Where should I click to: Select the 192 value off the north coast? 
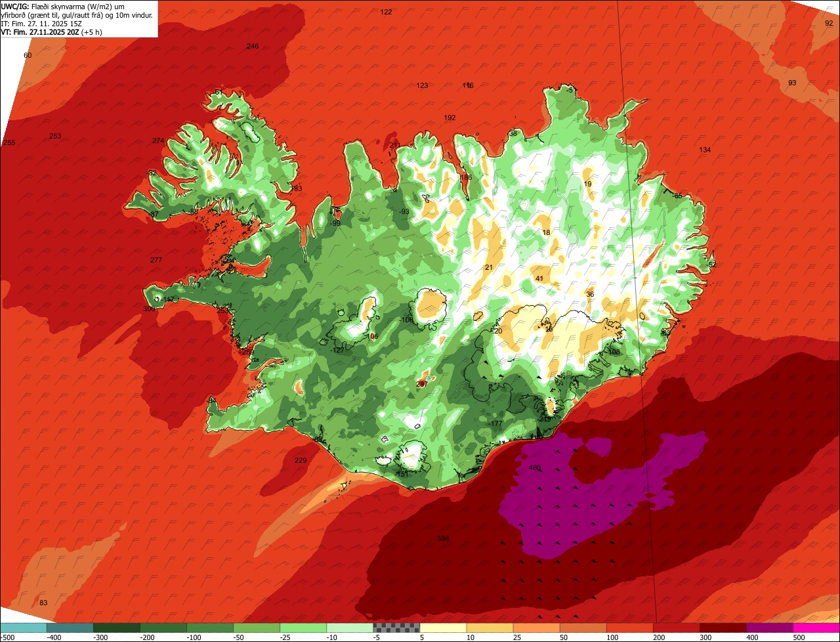click(450, 118)
